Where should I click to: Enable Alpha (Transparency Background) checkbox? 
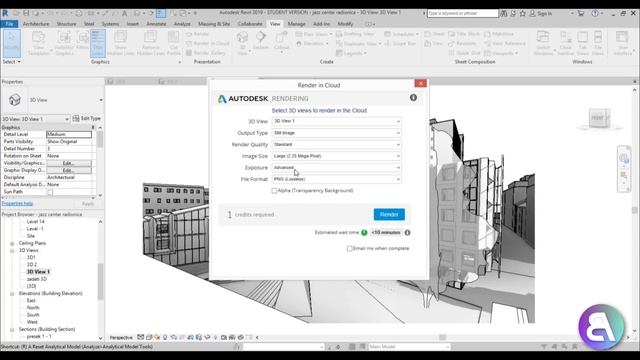(274, 191)
